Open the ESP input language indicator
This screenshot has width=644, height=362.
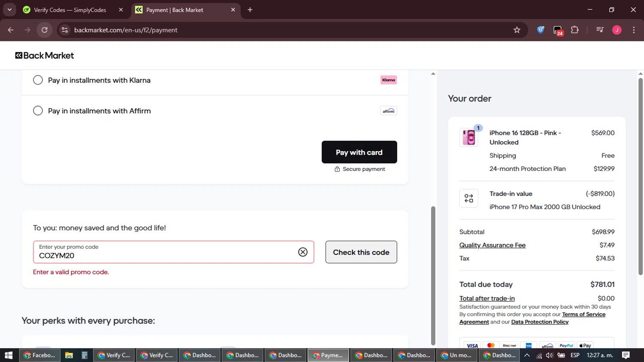tap(575, 355)
